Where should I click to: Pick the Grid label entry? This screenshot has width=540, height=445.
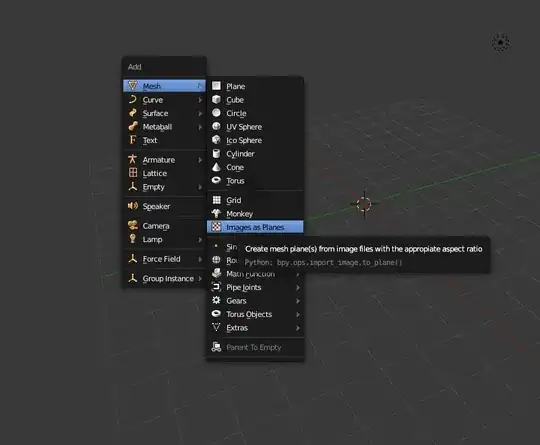point(233,200)
